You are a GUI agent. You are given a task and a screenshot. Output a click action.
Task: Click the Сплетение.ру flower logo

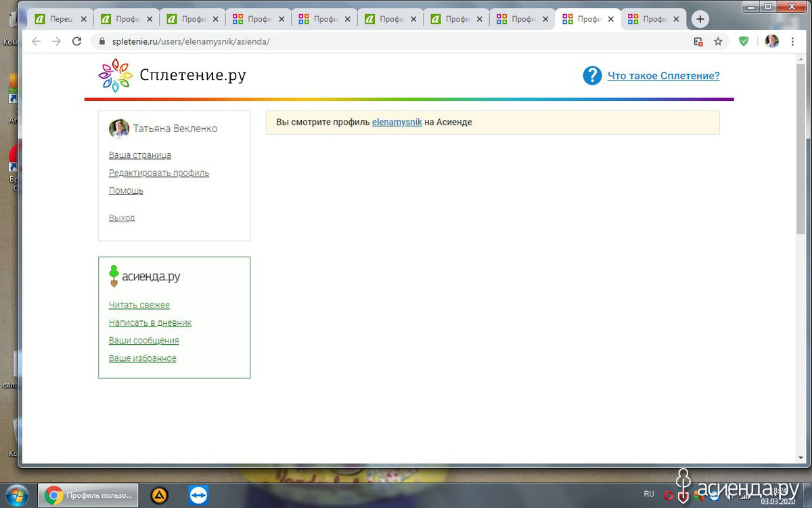115,75
